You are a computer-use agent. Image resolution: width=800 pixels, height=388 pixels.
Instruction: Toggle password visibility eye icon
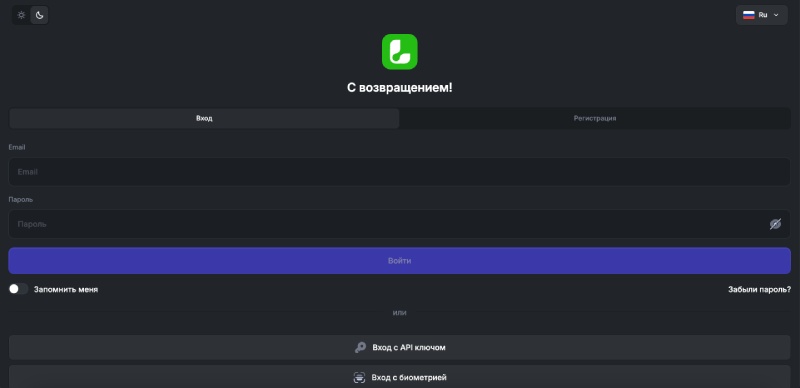[x=775, y=224]
